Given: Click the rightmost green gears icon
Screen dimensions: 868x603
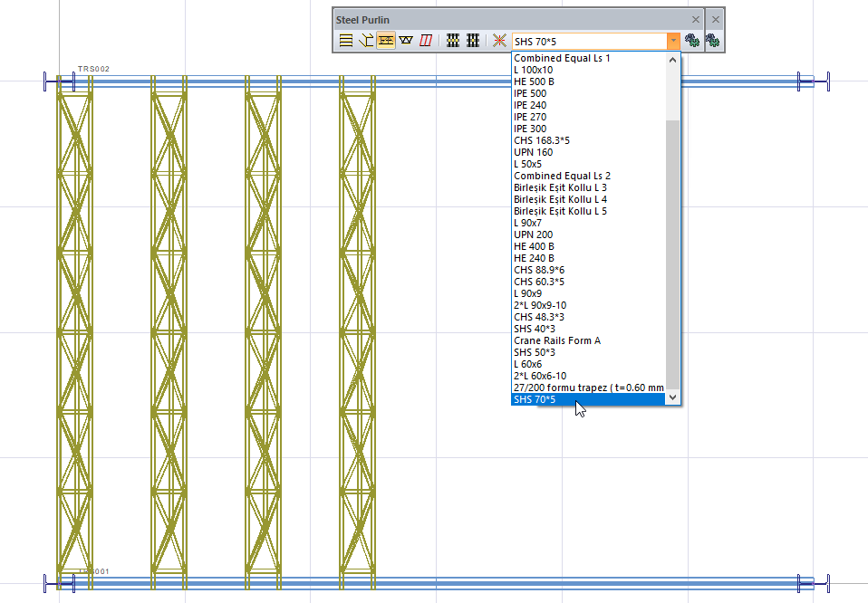Looking at the screenshot, I should [x=712, y=41].
